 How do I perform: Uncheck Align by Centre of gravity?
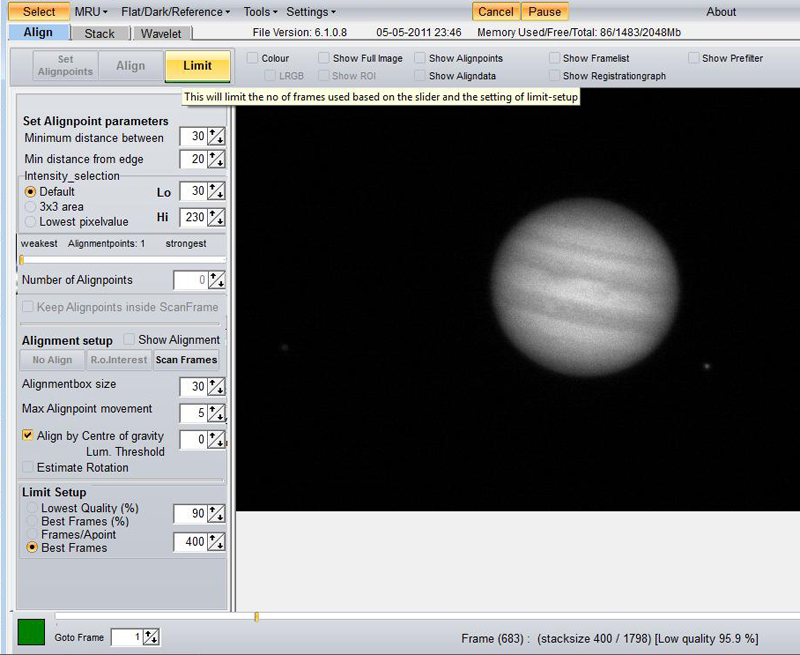point(28,436)
